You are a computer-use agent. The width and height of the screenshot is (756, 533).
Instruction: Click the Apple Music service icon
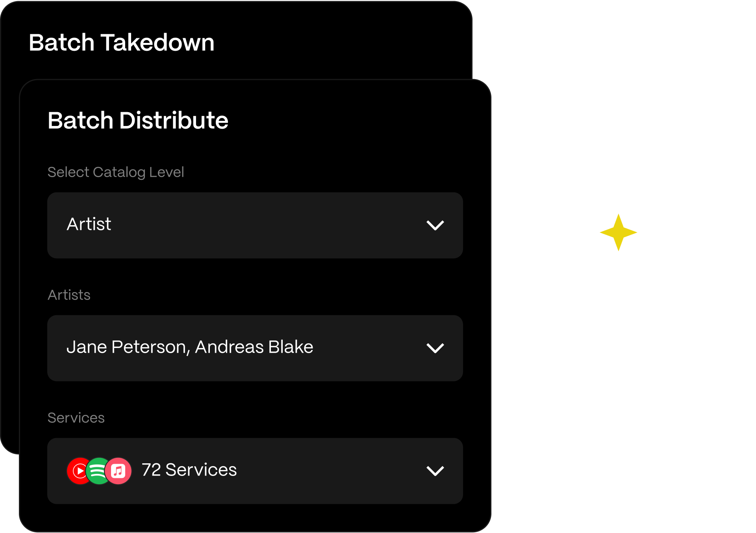(118, 471)
